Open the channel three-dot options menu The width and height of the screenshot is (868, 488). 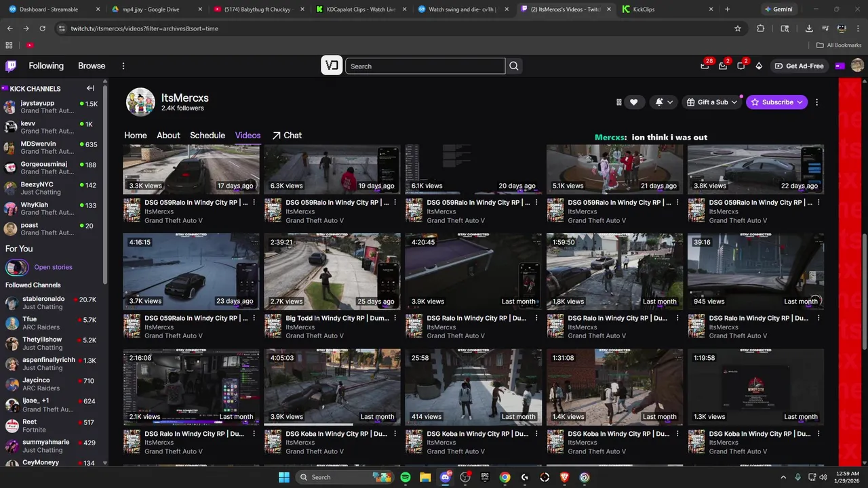pyautogui.click(x=816, y=102)
